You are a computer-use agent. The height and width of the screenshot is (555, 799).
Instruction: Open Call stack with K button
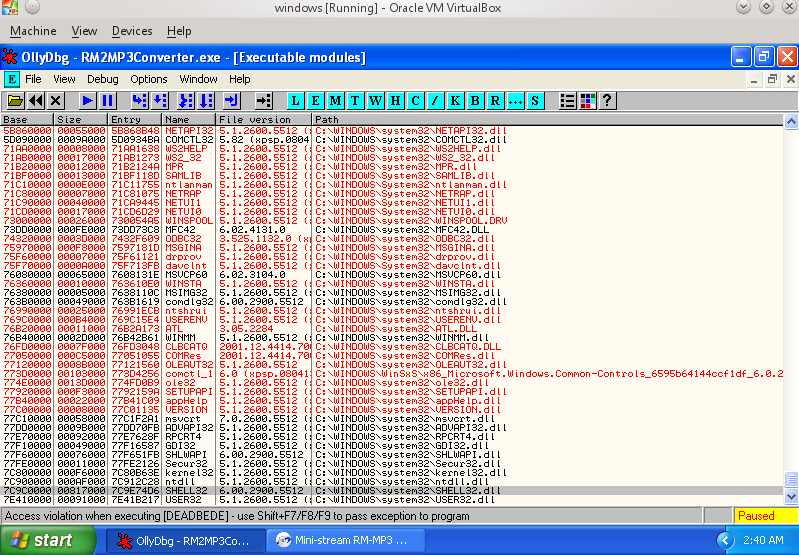click(455, 101)
